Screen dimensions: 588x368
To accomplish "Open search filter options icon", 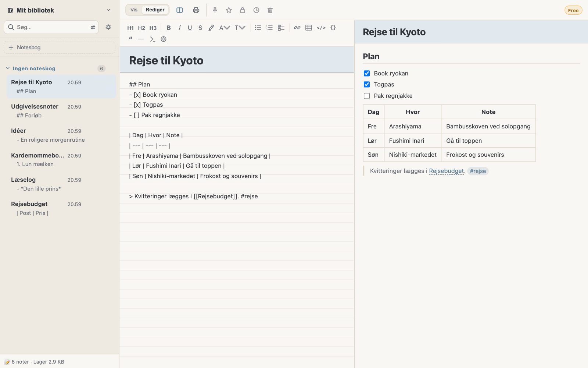I will pyautogui.click(x=93, y=27).
